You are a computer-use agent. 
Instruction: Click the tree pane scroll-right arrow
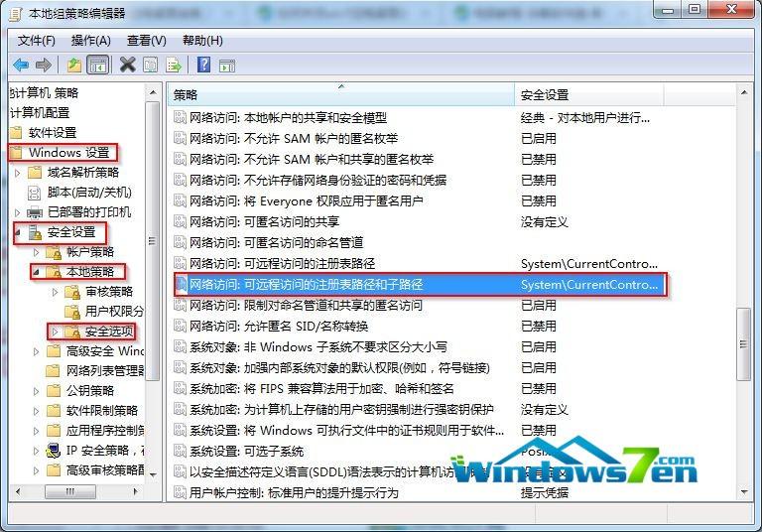(x=136, y=491)
